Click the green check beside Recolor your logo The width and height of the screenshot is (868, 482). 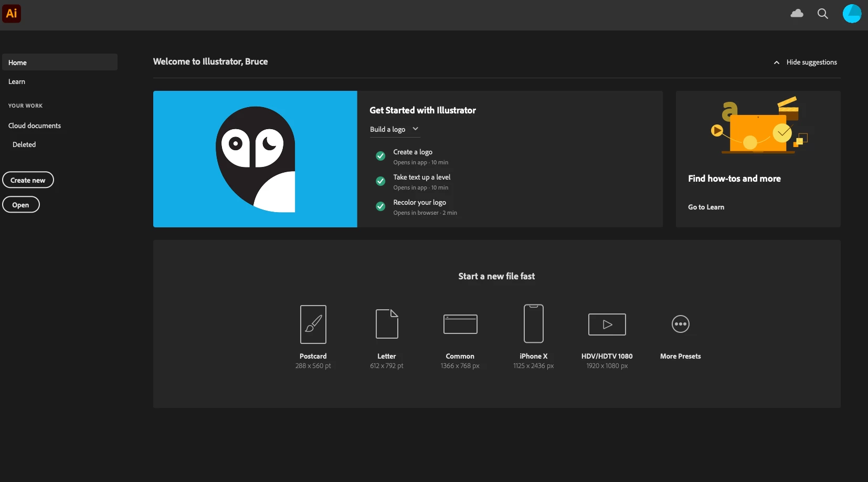380,206
